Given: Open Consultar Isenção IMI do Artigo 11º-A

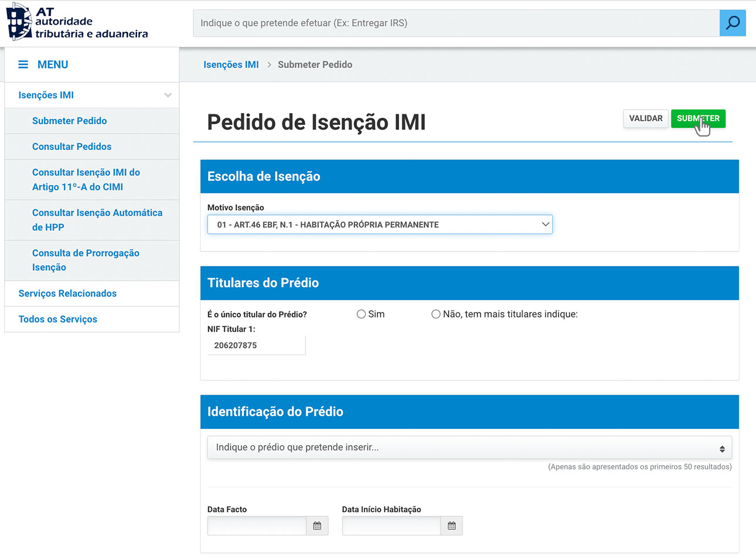Looking at the screenshot, I should [86, 179].
